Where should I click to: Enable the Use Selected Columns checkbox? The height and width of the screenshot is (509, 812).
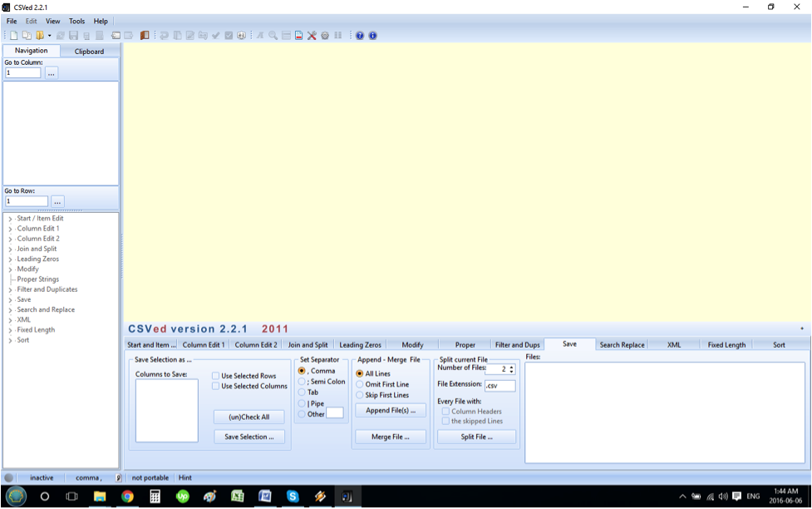click(215, 386)
